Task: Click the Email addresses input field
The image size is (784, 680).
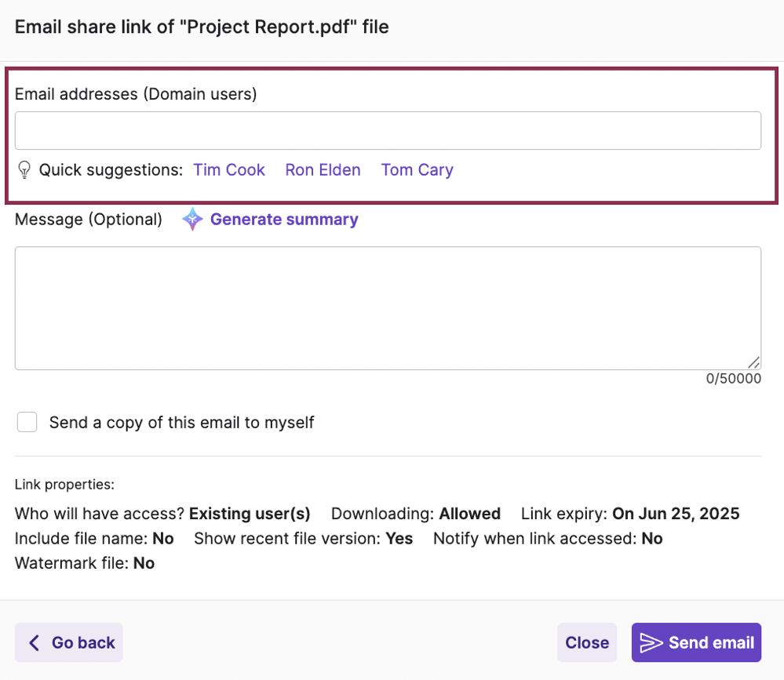Action: tap(388, 131)
